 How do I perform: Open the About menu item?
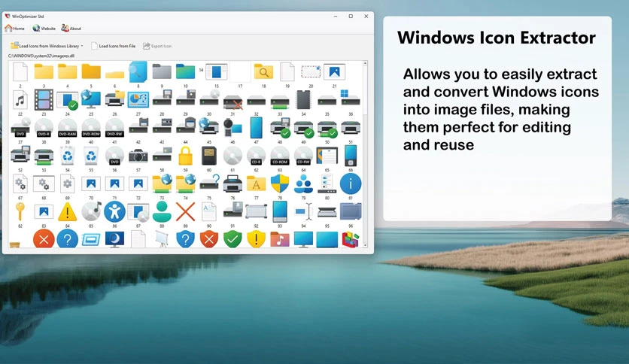(x=71, y=29)
